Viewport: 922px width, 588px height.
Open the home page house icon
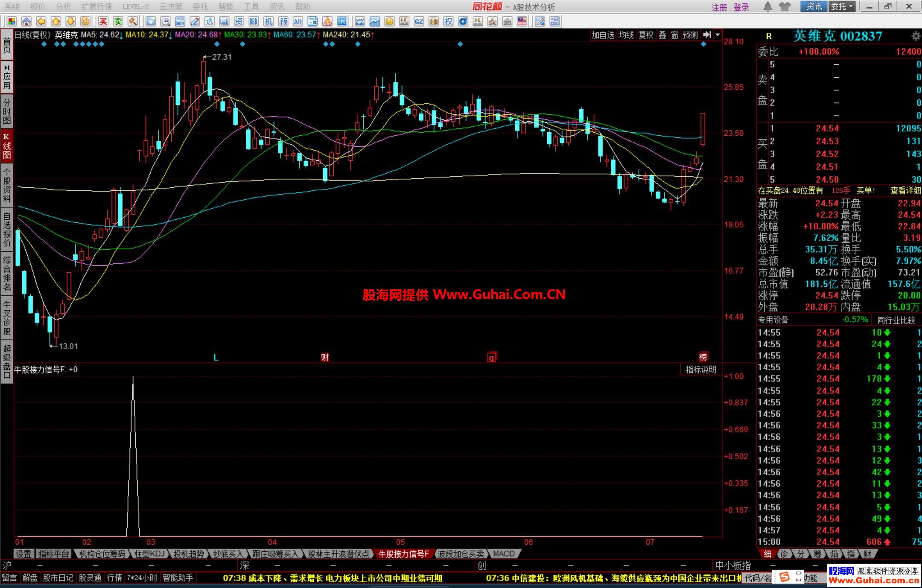(26, 21)
